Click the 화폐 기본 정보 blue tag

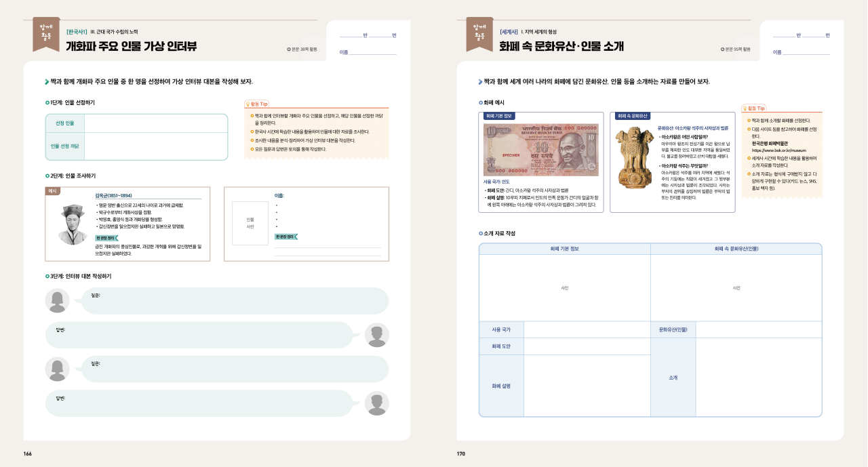[499, 116]
